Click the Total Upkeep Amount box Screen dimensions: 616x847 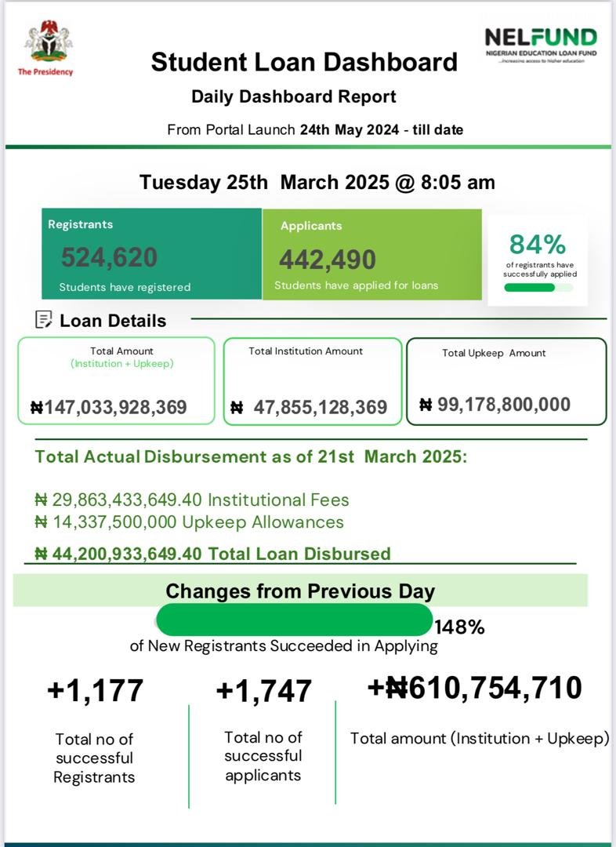point(506,381)
